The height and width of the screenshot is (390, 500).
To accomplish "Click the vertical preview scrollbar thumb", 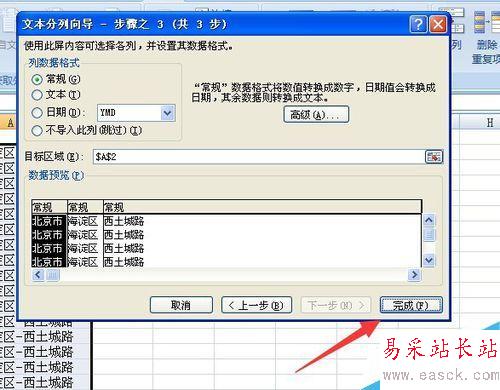I will 429,235.
